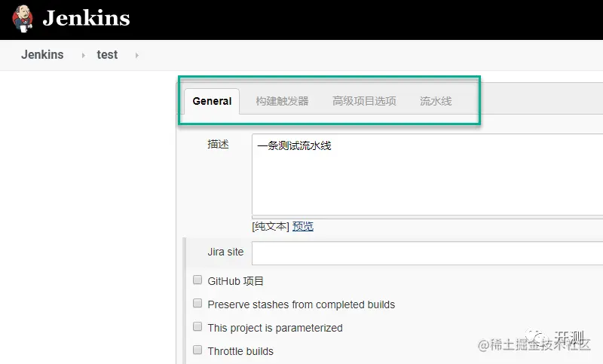Switch to the 构建触发器 tab
This screenshot has height=364, width=603.
click(282, 101)
